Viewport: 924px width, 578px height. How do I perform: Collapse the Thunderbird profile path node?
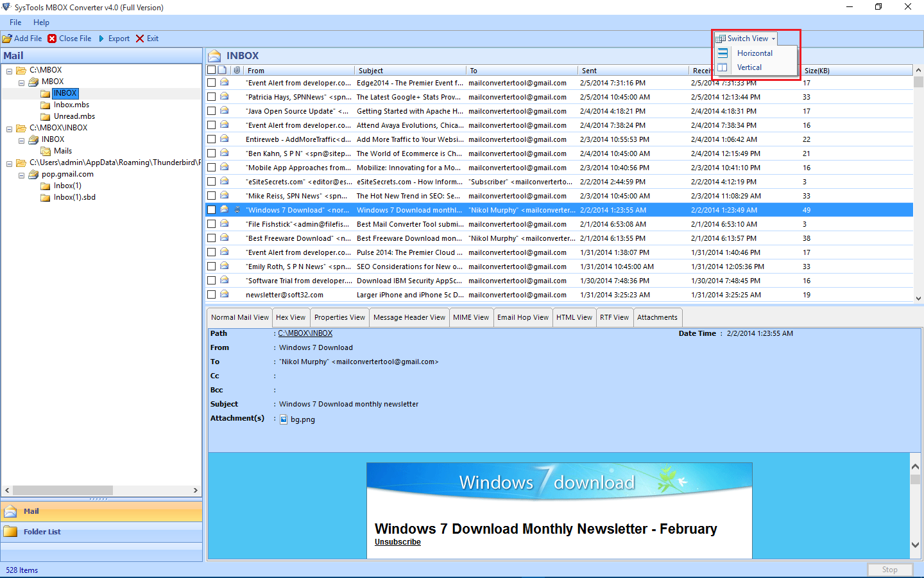(9, 163)
